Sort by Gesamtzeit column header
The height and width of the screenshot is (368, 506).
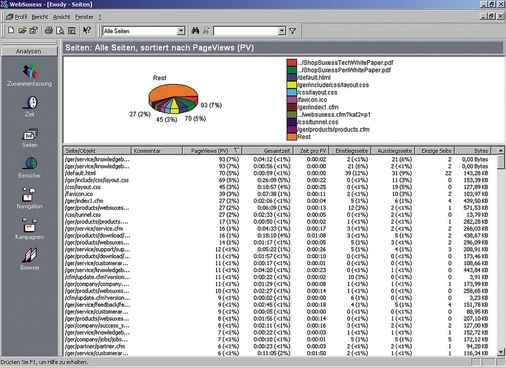click(x=267, y=151)
